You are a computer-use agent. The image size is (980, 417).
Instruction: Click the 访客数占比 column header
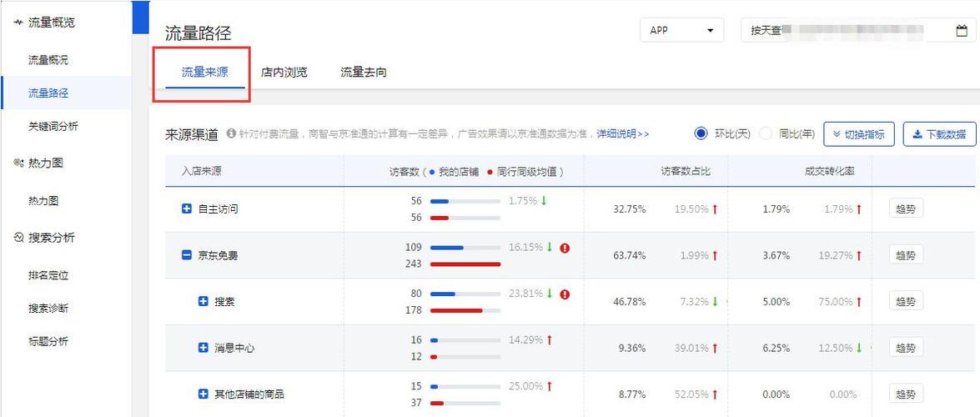point(686,171)
